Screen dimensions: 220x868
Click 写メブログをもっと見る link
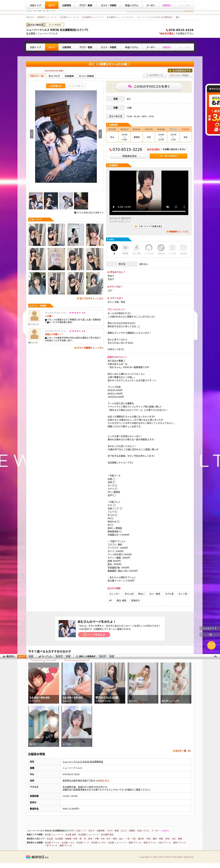point(90,299)
